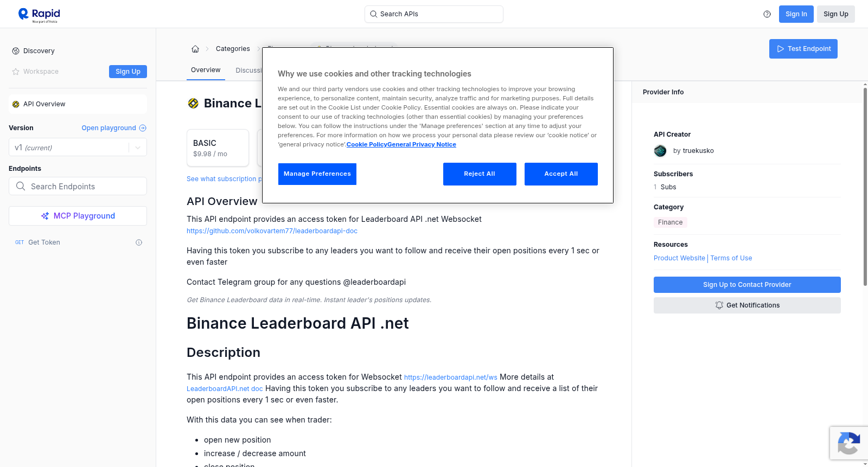Click Sign In button
The image size is (868, 467).
coord(796,14)
